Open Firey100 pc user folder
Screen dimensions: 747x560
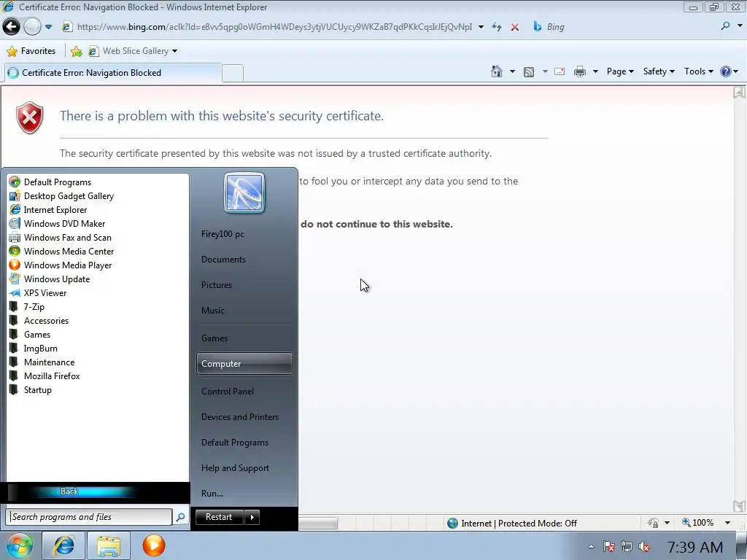point(244,234)
